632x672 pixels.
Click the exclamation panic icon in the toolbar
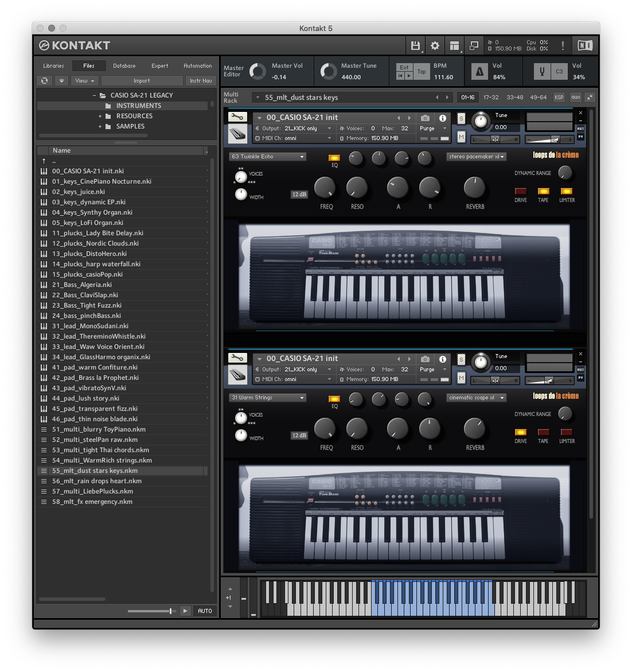tap(563, 45)
